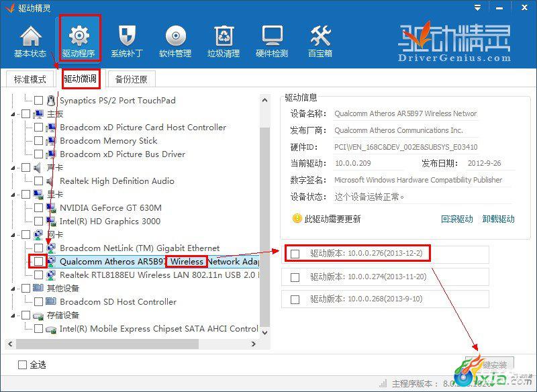Click the 存储设备 drive category icon
Image resolution: width=537 pixels, height=392 pixels.
coord(38,315)
